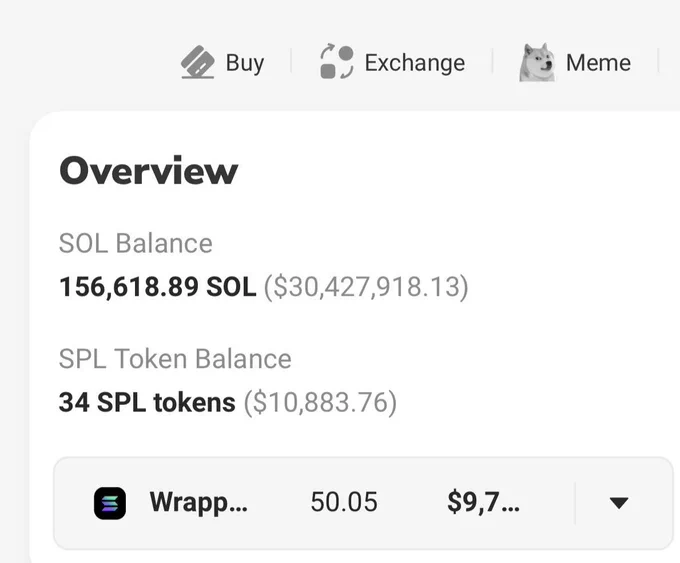Click the 50.05 token amount
This screenshot has width=680, height=563.
pos(344,502)
